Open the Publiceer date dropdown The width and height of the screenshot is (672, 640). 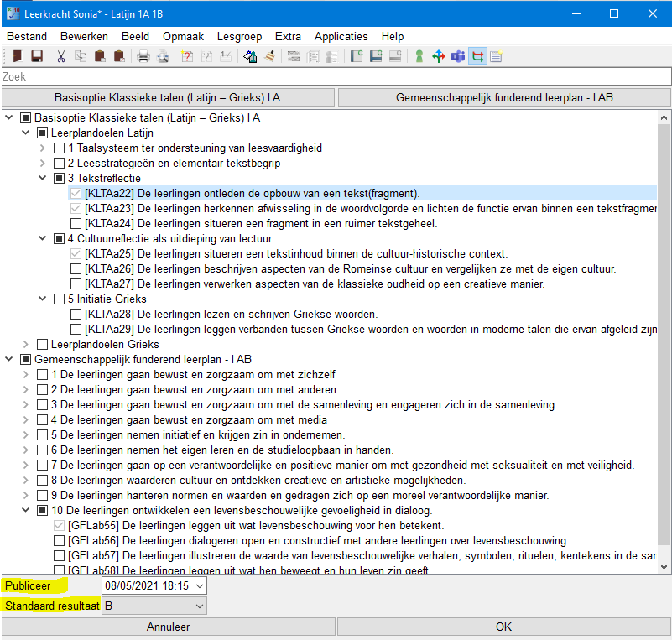pos(200,586)
